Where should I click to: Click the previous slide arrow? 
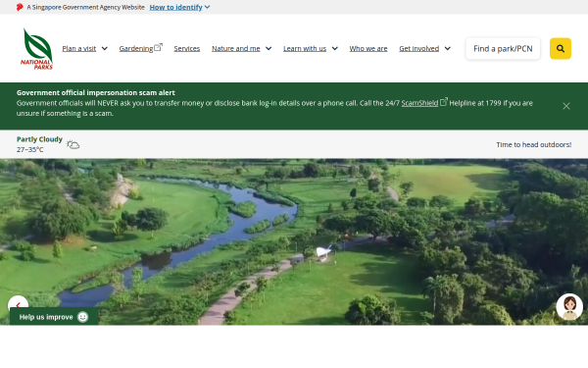[x=18, y=304]
